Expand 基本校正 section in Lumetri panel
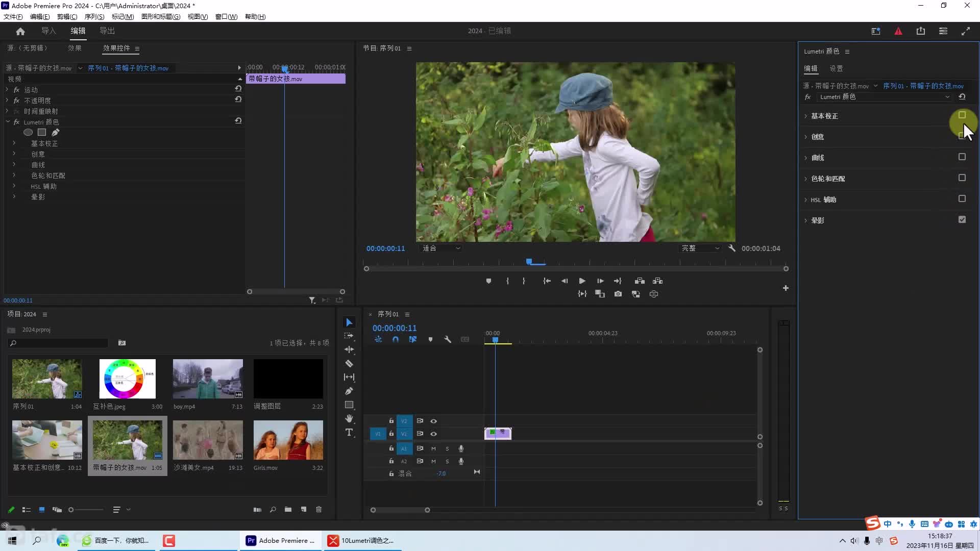Screen dimensions: 980x551 click(806, 116)
